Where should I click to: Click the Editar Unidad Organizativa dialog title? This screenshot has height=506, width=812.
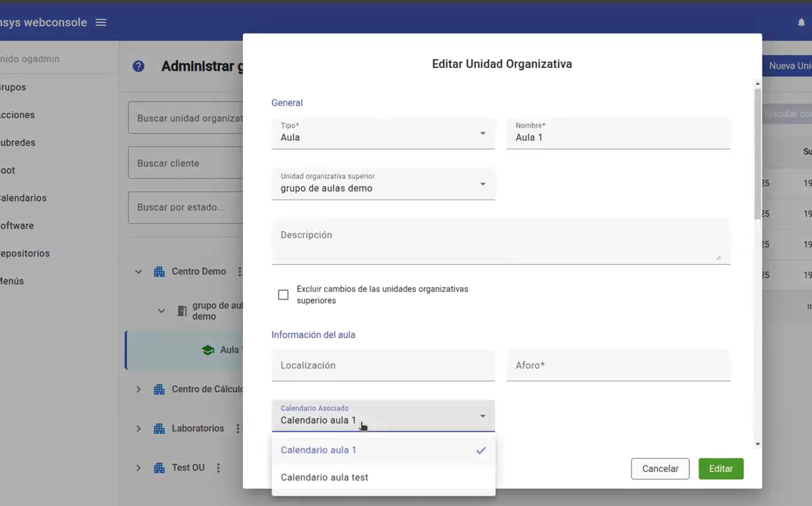[502, 64]
